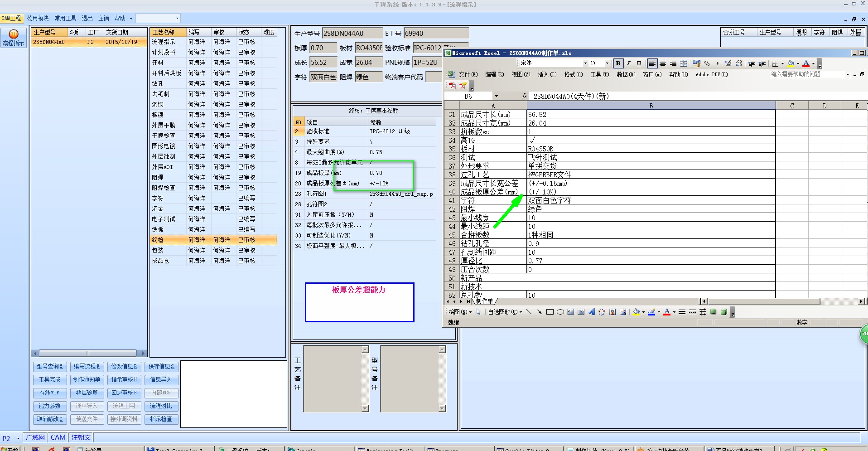Toggle left alignment in Excel toolbar
The height and width of the screenshot is (451, 868).
652,63
